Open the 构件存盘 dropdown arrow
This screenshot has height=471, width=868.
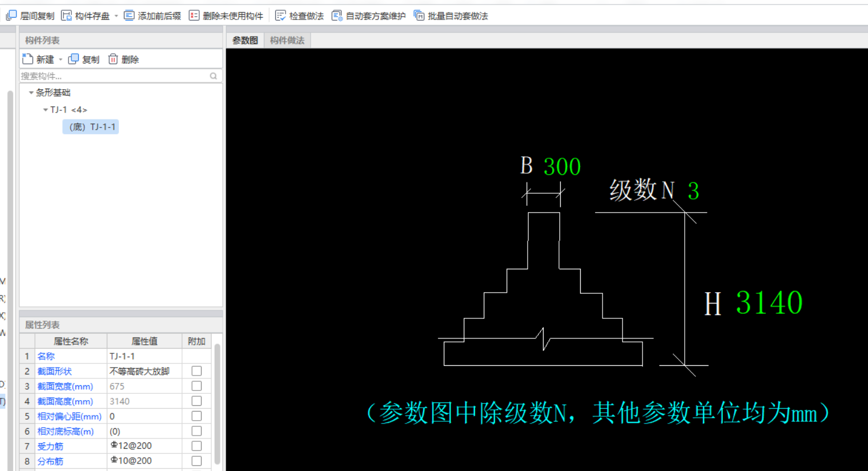[x=116, y=16]
